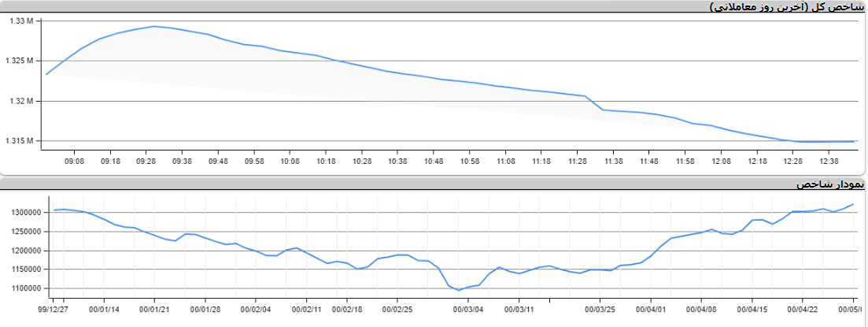Click the intraday line's starting point at left edge
The width and height of the screenshot is (868, 327).
point(46,74)
